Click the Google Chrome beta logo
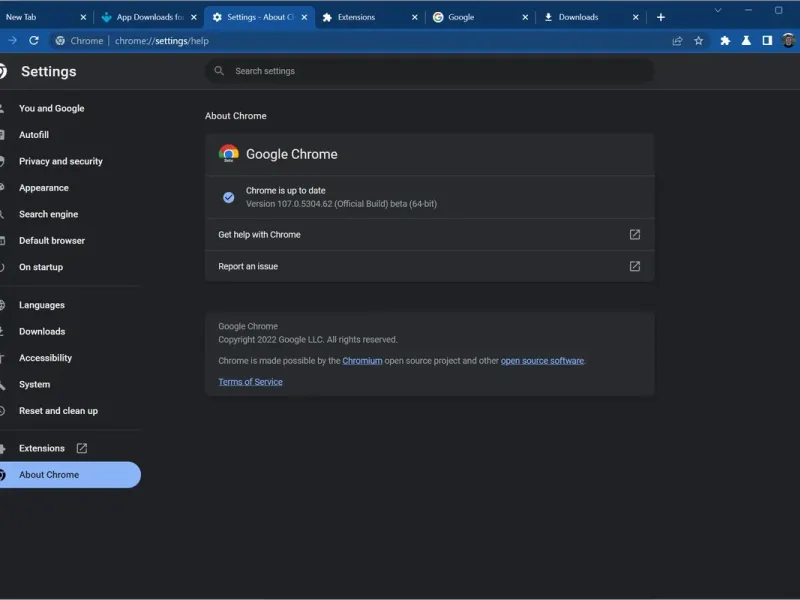 [229, 154]
